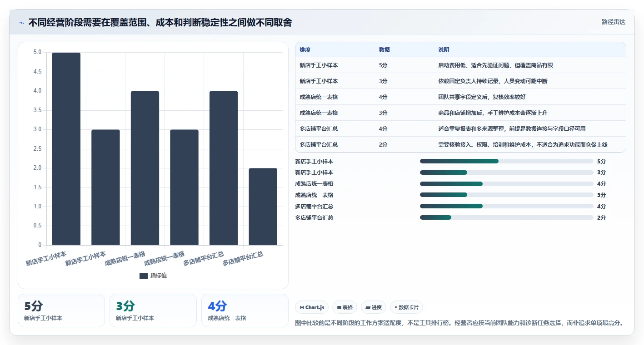Click the 新店手工小样本 progress bar showing 3分
Image resolution: width=644 pixels, height=345 pixels.
pyautogui.click(x=507, y=172)
